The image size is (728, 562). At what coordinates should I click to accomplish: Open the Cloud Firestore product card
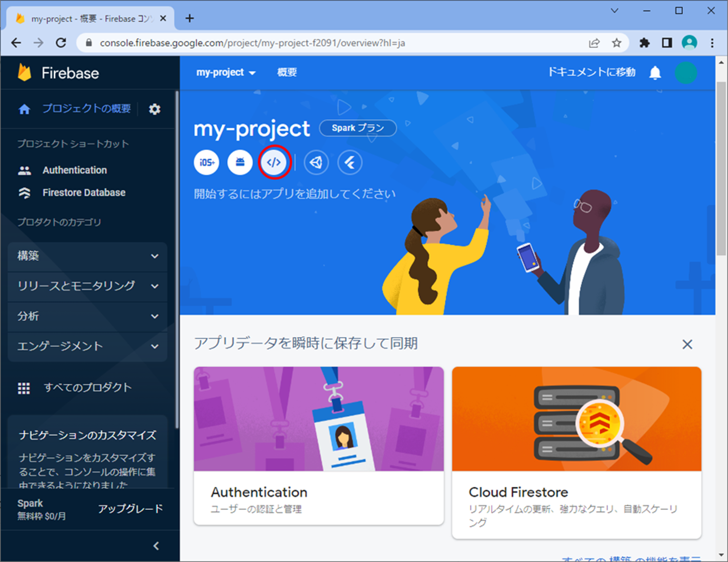pos(576,452)
